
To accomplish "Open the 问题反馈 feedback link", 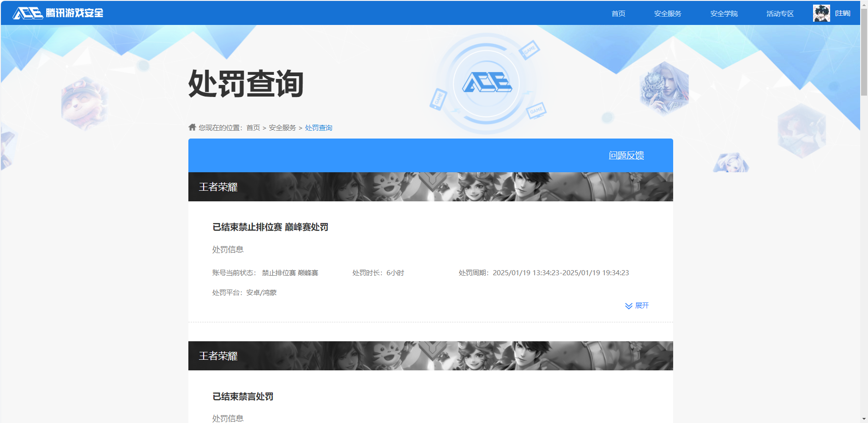I will 626,155.
